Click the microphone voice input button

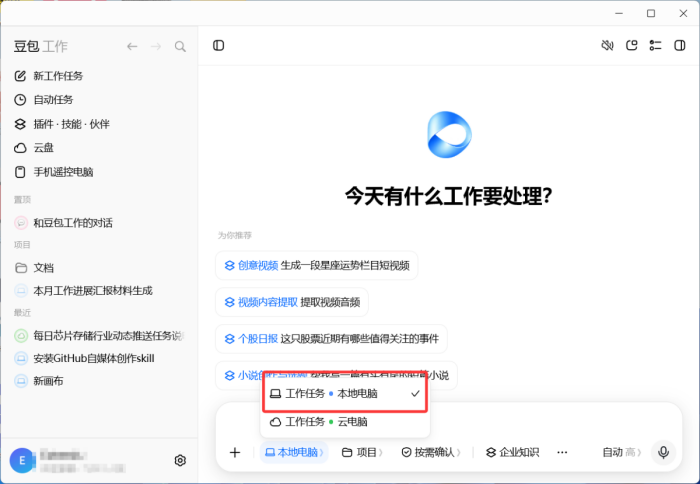pyautogui.click(x=663, y=452)
